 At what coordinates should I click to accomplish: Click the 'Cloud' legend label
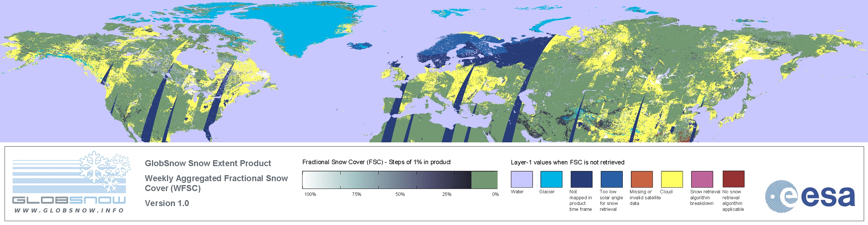[666, 192]
